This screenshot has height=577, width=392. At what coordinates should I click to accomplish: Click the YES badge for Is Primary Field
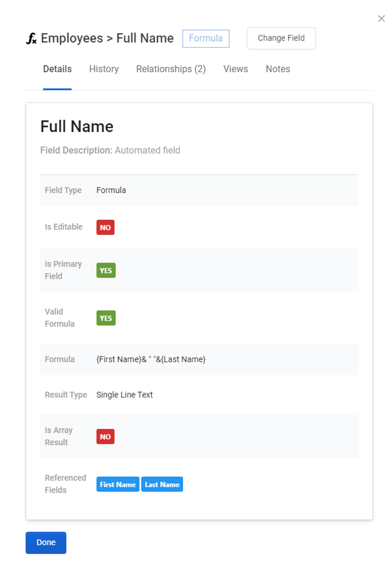coord(106,270)
